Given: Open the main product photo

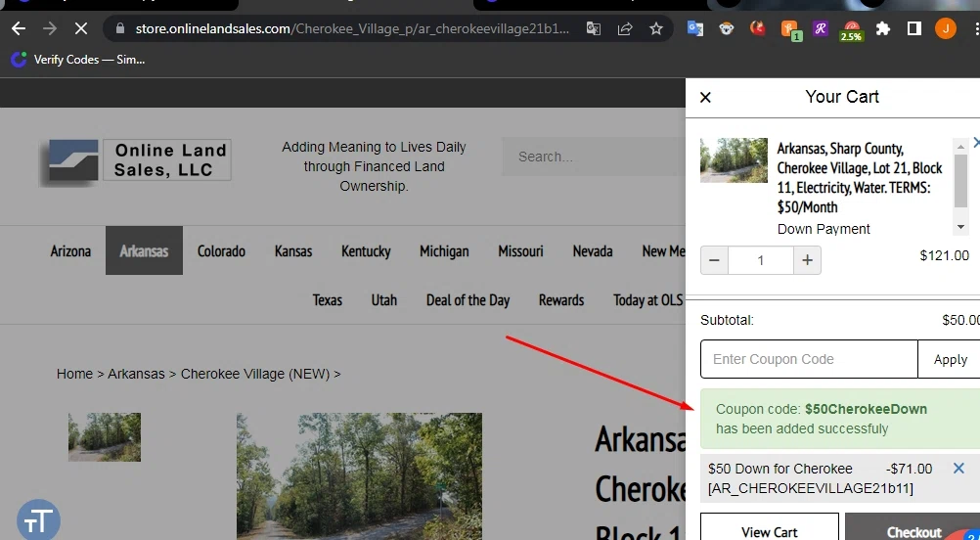Looking at the screenshot, I should tap(359, 475).
